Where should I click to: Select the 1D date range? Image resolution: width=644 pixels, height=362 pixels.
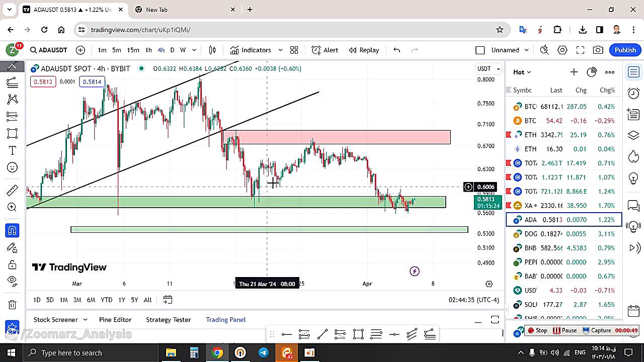point(37,300)
